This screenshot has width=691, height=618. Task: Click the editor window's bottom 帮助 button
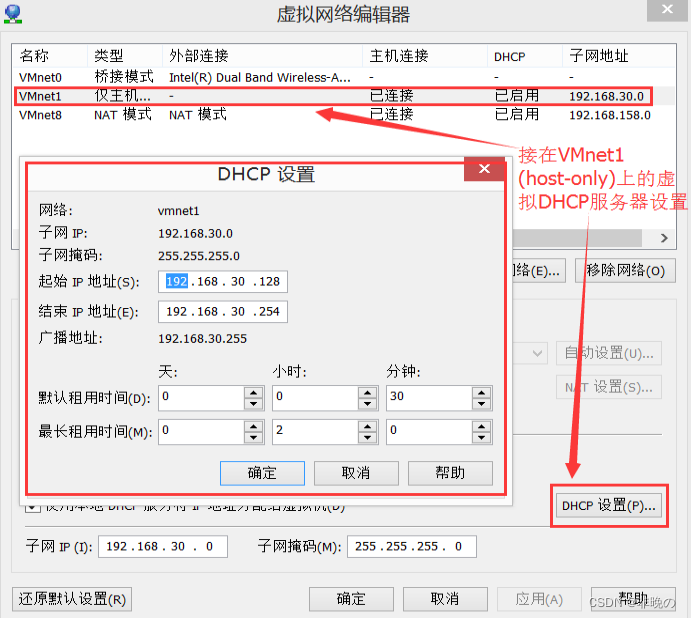coord(633,599)
